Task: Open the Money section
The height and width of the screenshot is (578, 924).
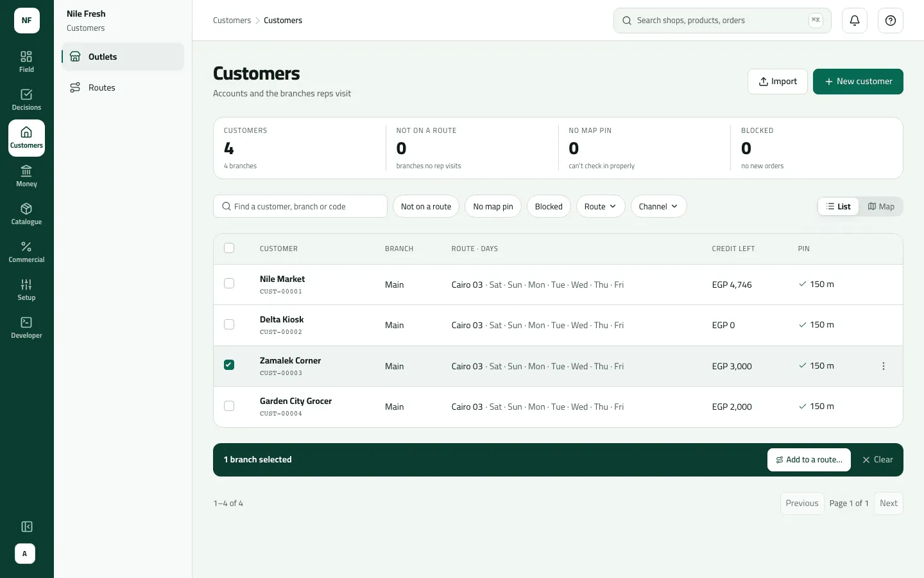Action: click(x=26, y=177)
